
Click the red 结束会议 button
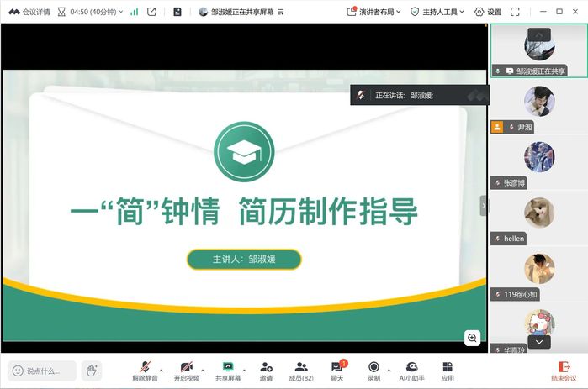(564, 371)
